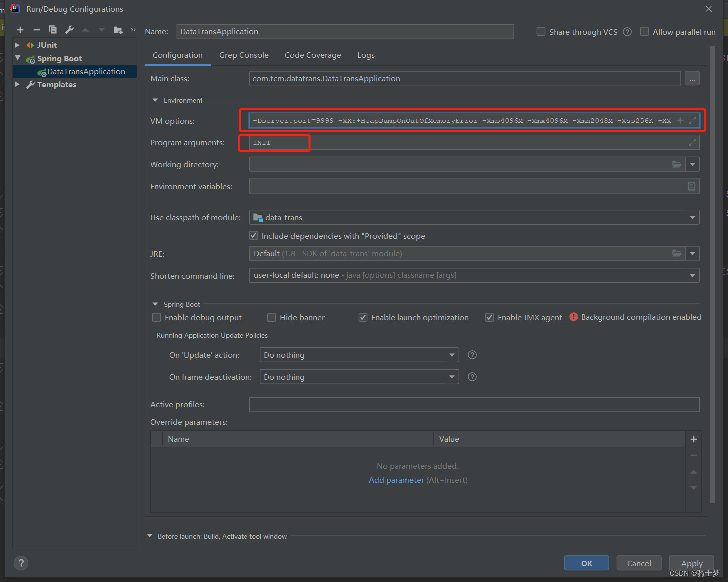
Task: Move override parameter down arrow
Action: click(x=694, y=488)
